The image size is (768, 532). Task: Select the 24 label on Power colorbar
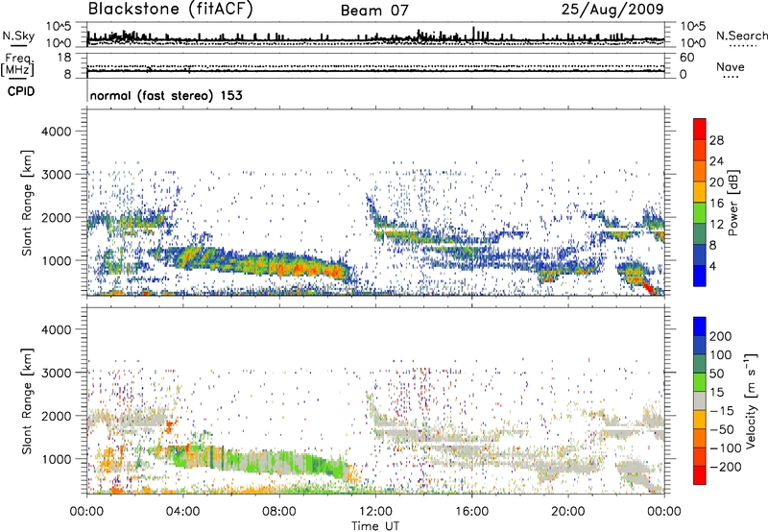coord(716,161)
